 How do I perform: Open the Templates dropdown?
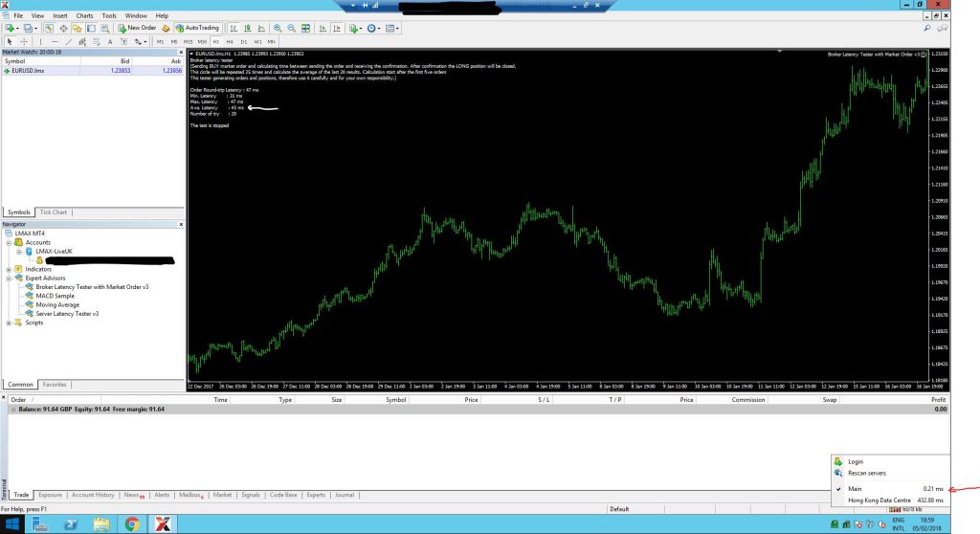[391, 28]
